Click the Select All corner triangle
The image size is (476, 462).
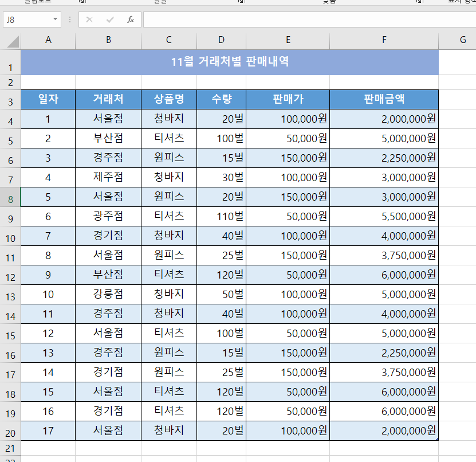[x=13, y=42]
